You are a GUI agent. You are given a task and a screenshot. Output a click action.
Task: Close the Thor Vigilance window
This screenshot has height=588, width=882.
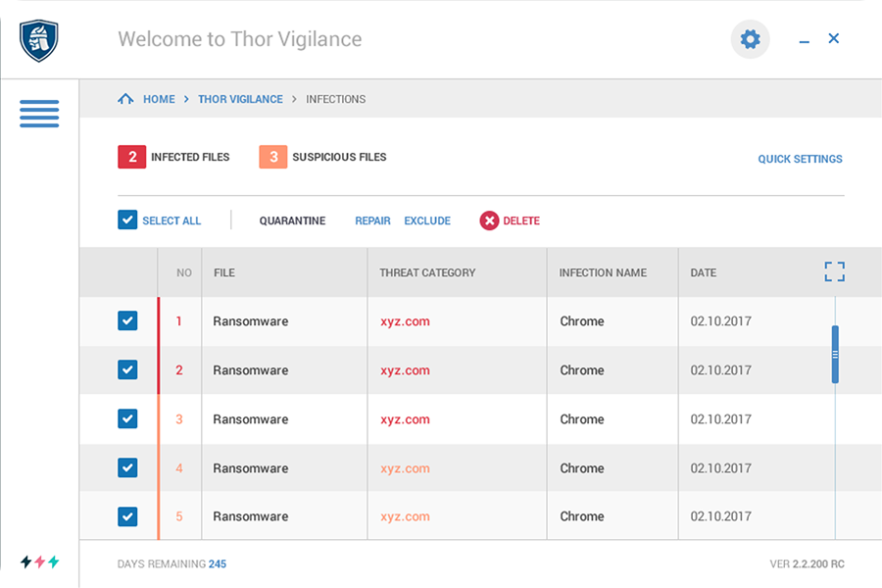click(x=834, y=38)
